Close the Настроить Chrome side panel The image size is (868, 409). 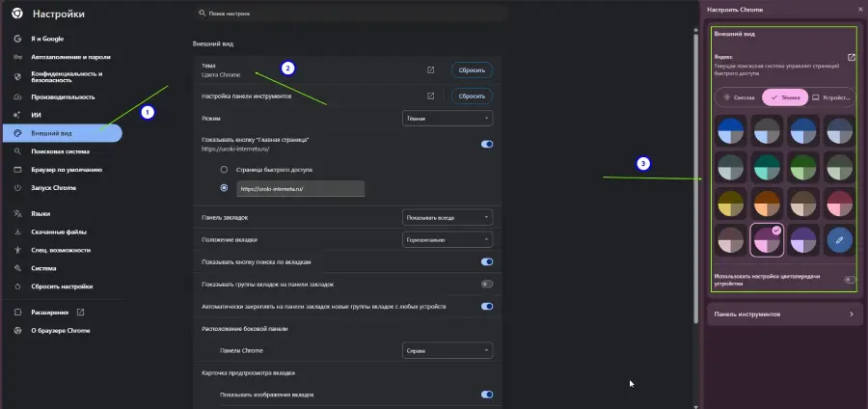(859, 10)
